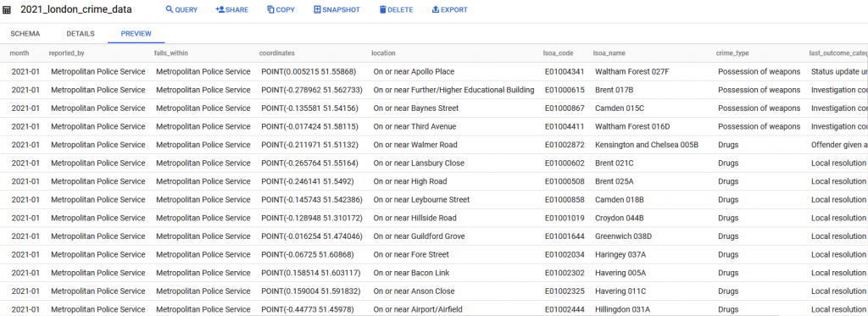This screenshot has width=868, height=316.
Task: Click the Copy table icon
Action: [x=270, y=9]
